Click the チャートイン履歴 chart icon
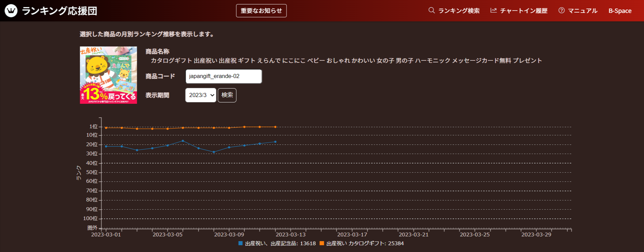644x252 pixels. pos(493,11)
